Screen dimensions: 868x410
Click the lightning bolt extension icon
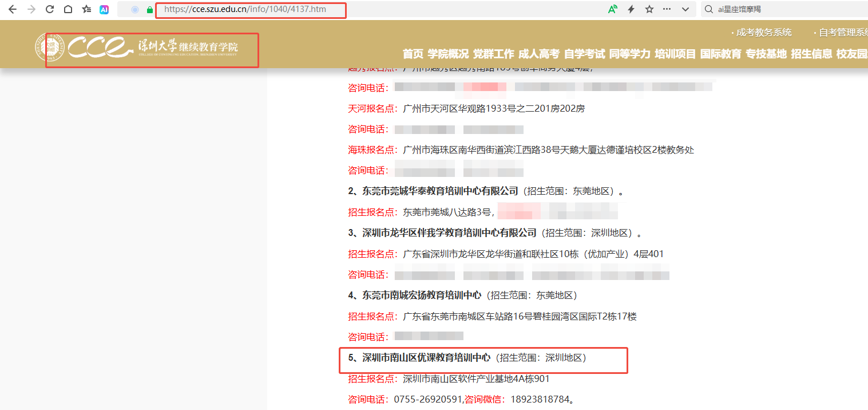click(631, 9)
